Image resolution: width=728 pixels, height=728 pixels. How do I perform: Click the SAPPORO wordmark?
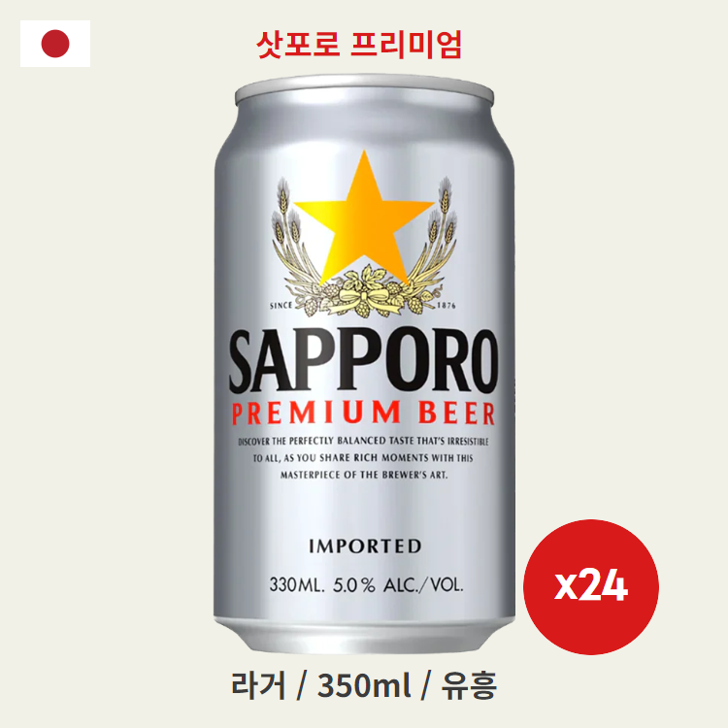[364, 360]
